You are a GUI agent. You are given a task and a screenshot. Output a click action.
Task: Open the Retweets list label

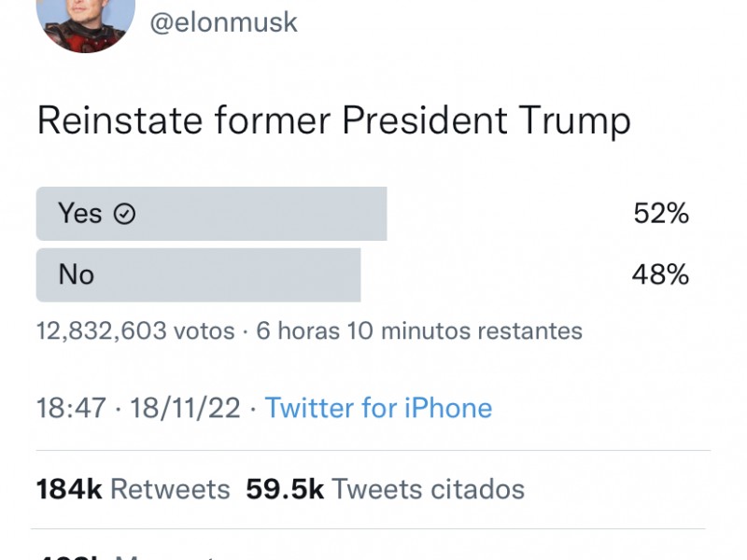pyautogui.click(x=170, y=489)
